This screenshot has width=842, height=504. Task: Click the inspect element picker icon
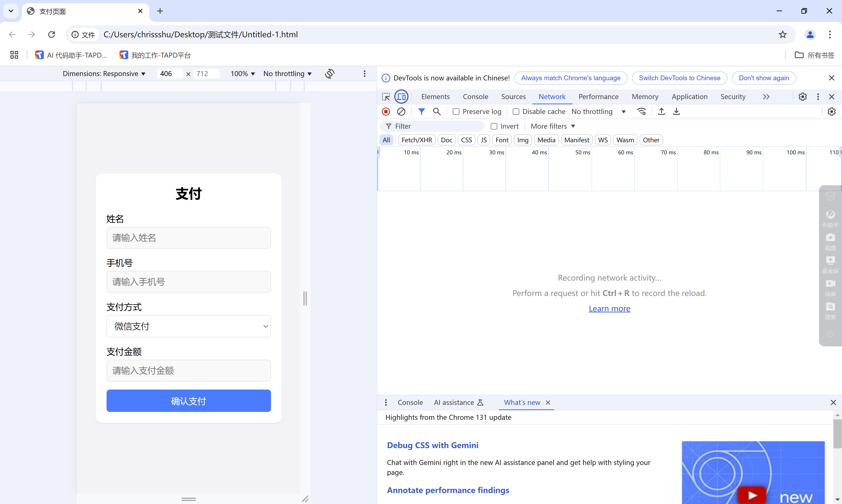pos(386,97)
